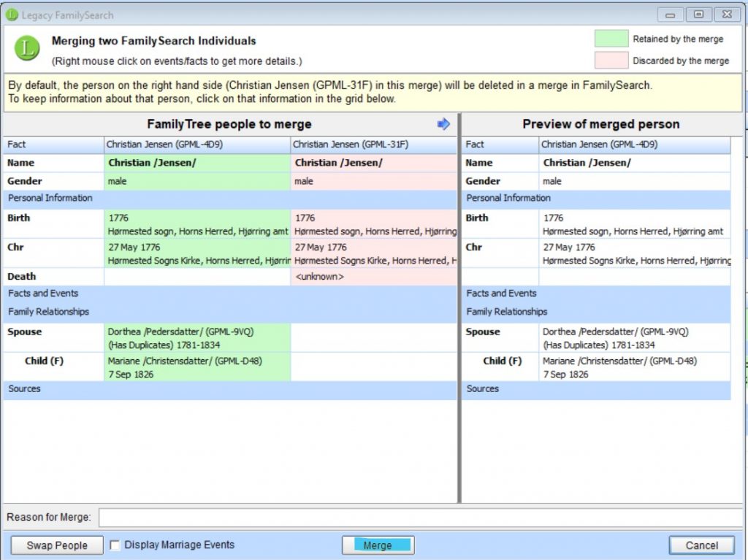The height and width of the screenshot is (560, 748).
Task: Click the Birth row label in the merge grid
Action: (18, 218)
